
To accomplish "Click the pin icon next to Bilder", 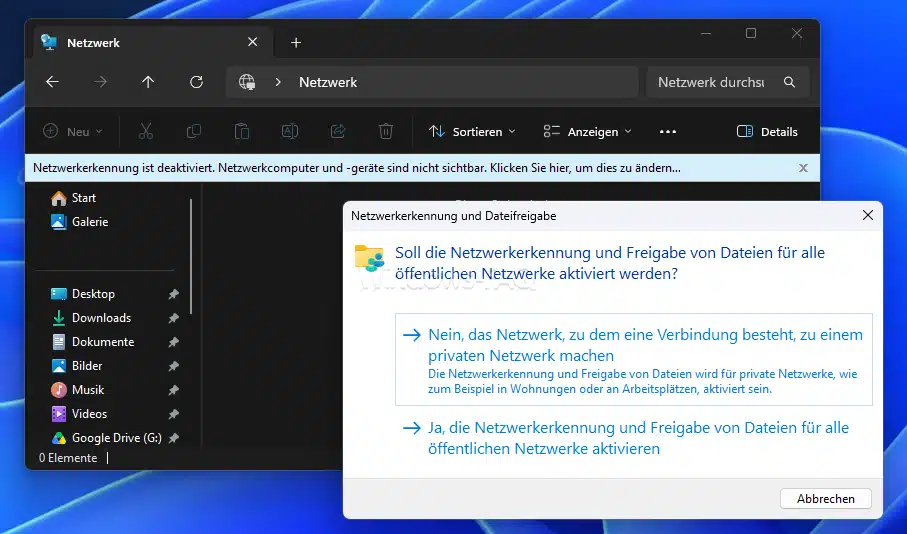I will point(174,366).
